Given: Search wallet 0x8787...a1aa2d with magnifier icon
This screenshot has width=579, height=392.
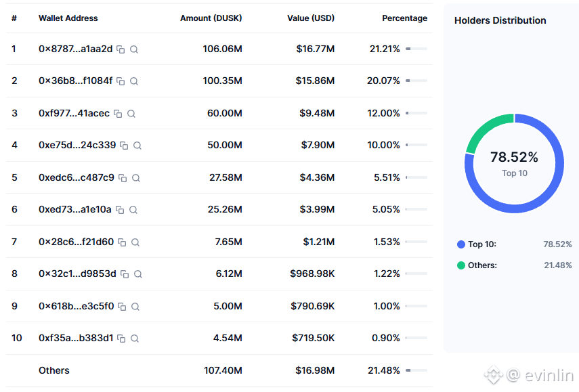Looking at the screenshot, I should 134,49.
